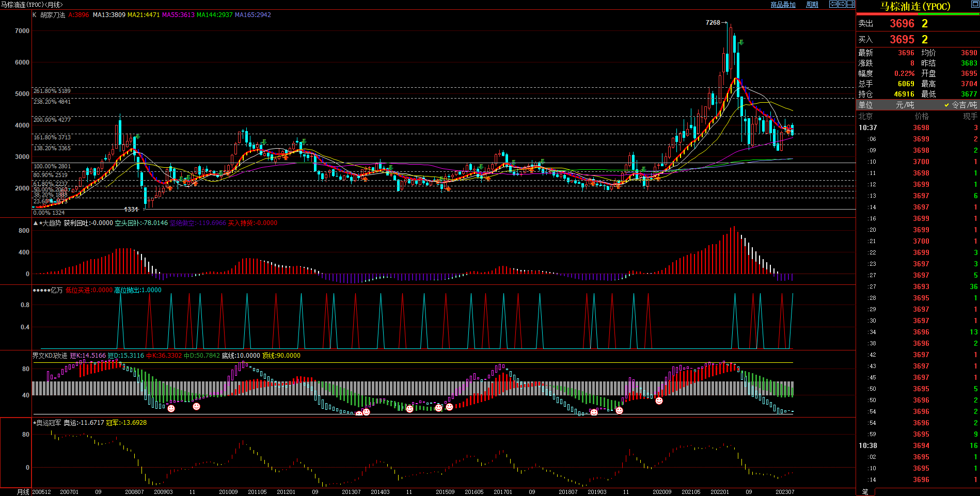Click the red-green buy/sell ratio bar

[x=918, y=14]
